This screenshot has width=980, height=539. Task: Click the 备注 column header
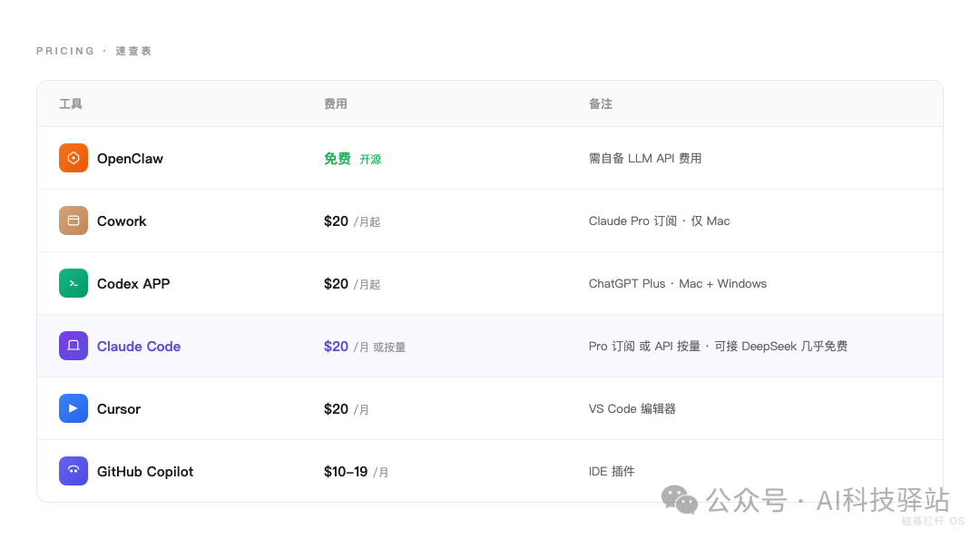coord(601,104)
